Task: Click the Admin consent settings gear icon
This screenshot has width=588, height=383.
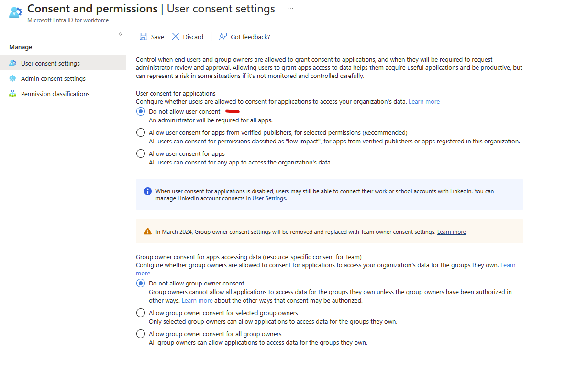Action: point(13,78)
